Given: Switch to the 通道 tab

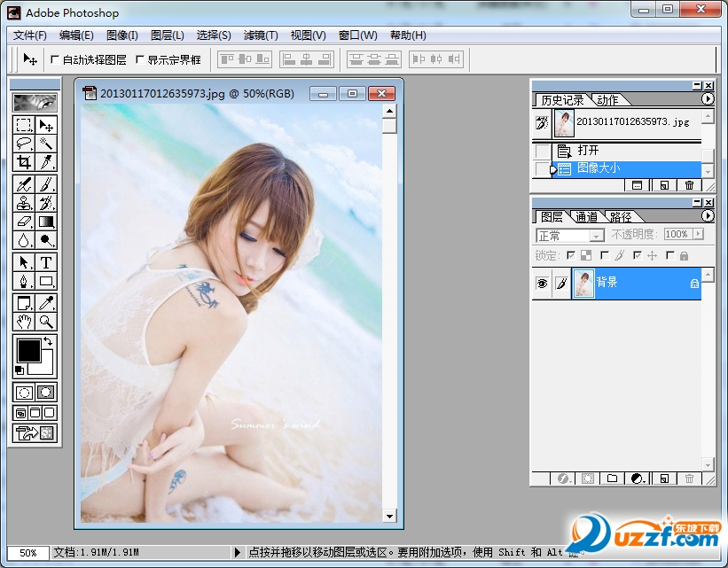Looking at the screenshot, I should point(587,217).
